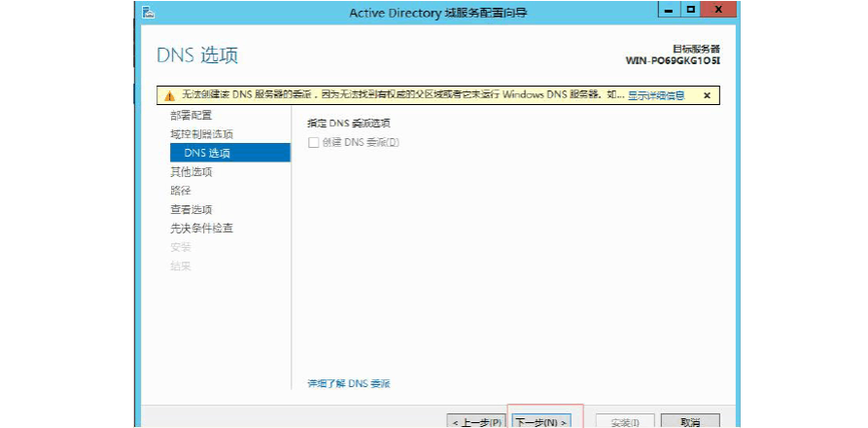Cancel the wizard with the 取消 button
Image resolution: width=868 pixels, height=428 pixels.
coord(690,422)
